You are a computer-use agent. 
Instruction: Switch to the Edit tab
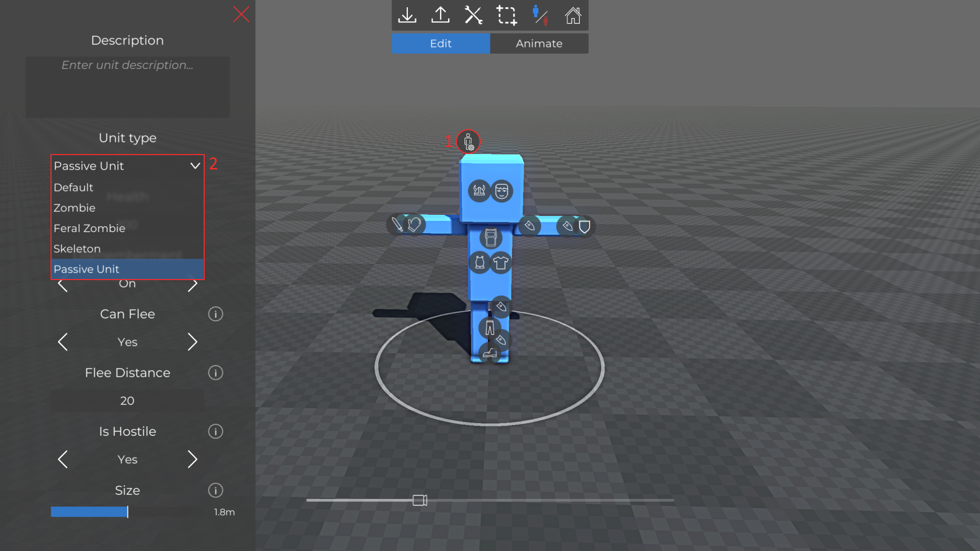440,43
